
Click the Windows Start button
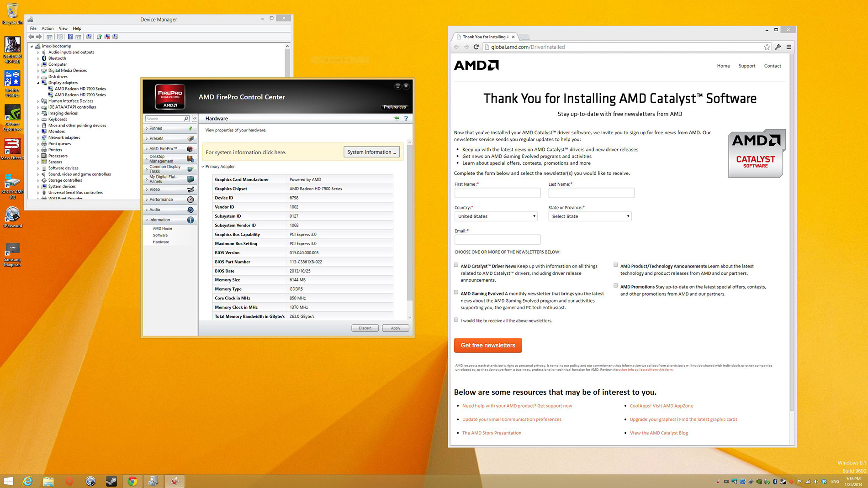[x=8, y=481]
